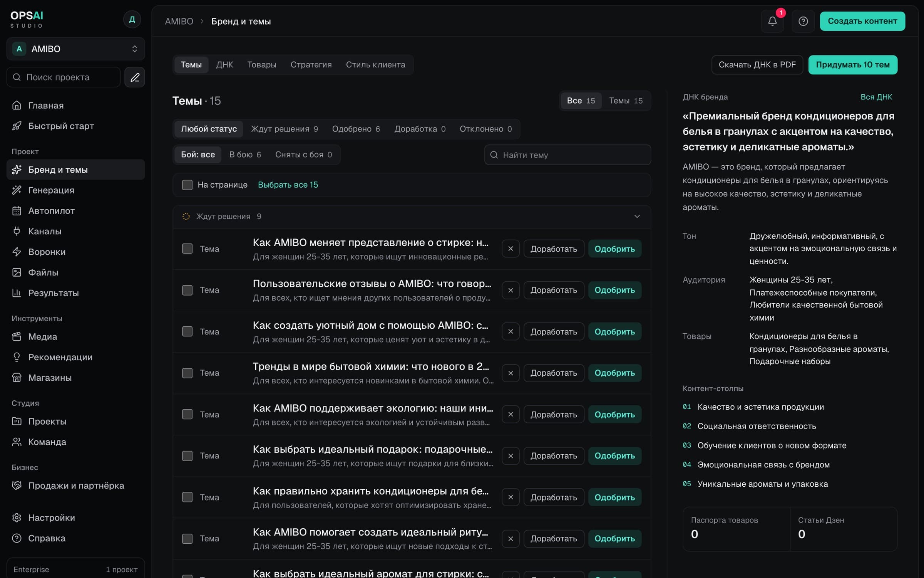
Task: Open Рекомендации lightbulb item
Action: pos(75,357)
